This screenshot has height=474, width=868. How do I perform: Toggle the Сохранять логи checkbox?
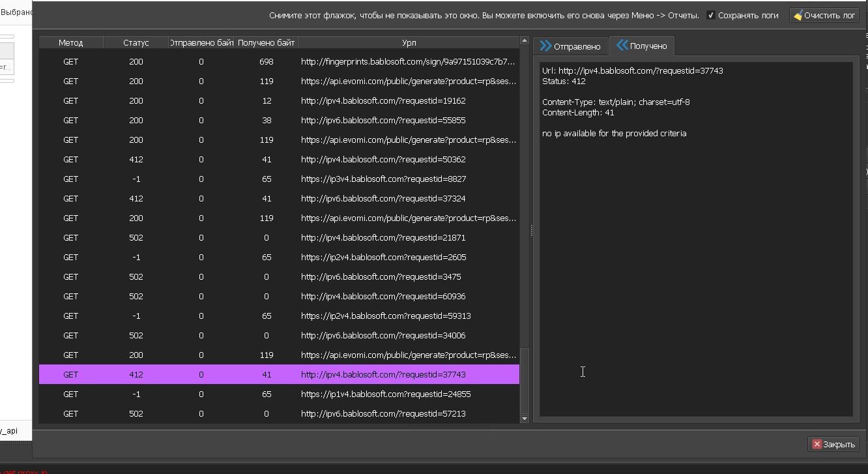pos(711,15)
